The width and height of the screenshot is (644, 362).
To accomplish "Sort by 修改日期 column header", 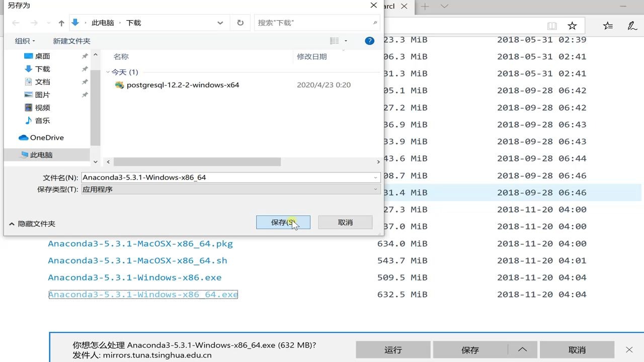I will (x=311, y=57).
